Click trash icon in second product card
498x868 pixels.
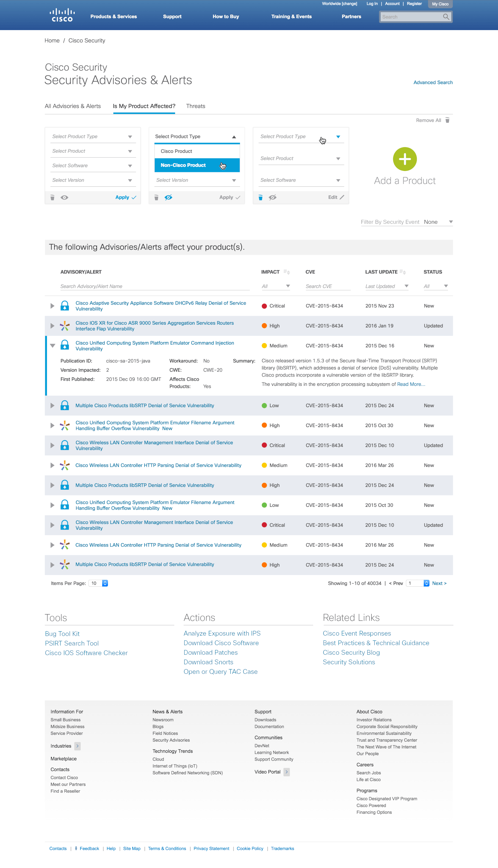(156, 197)
